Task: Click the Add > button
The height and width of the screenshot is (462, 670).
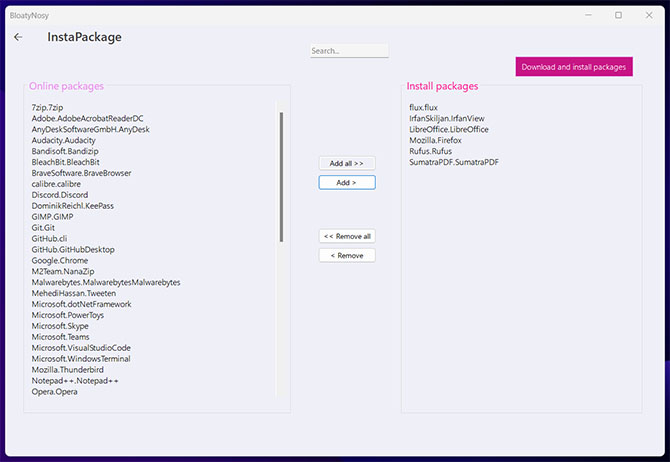Action: pos(347,182)
